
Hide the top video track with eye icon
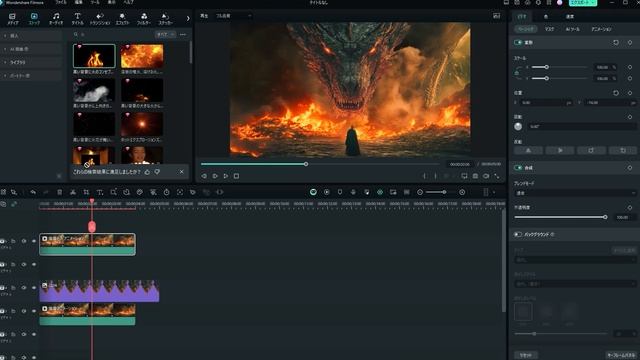click(34, 241)
